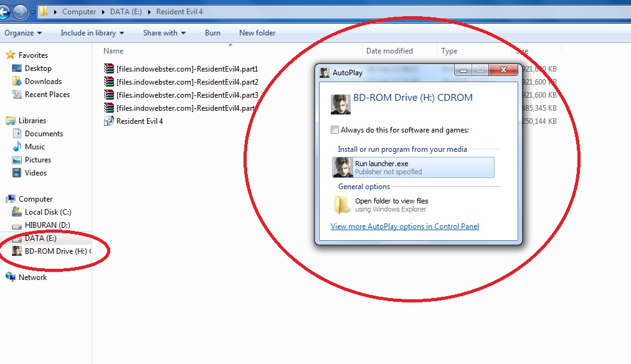Click the HIBURAN (D:) drive icon

pos(16,225)
